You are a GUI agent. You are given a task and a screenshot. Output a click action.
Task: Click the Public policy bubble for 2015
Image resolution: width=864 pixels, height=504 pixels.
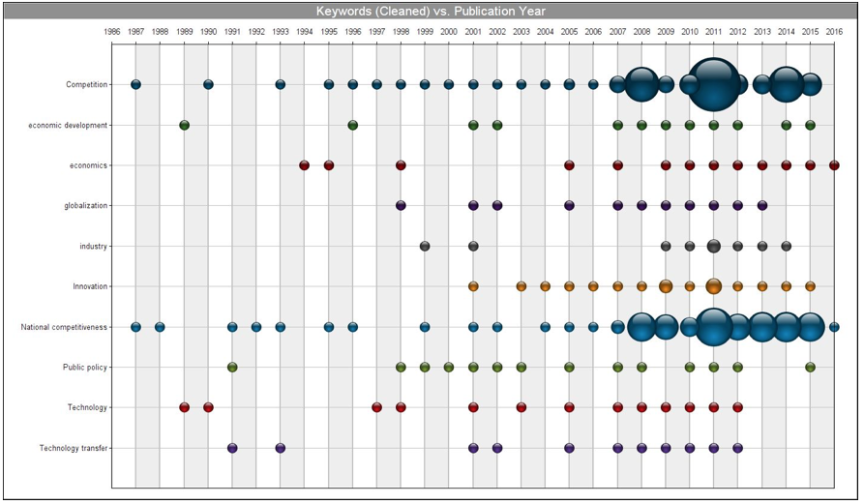[x=810, y=367]
